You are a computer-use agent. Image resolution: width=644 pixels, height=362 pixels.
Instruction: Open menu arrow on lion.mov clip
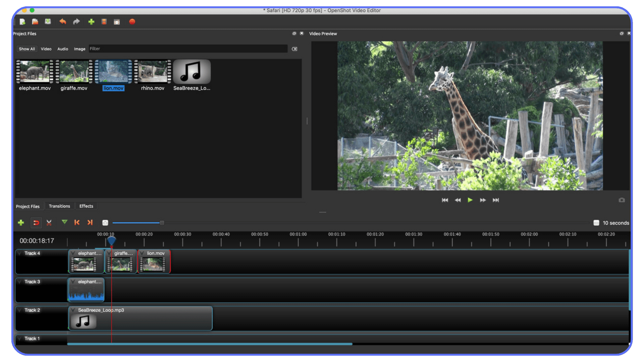142,253
